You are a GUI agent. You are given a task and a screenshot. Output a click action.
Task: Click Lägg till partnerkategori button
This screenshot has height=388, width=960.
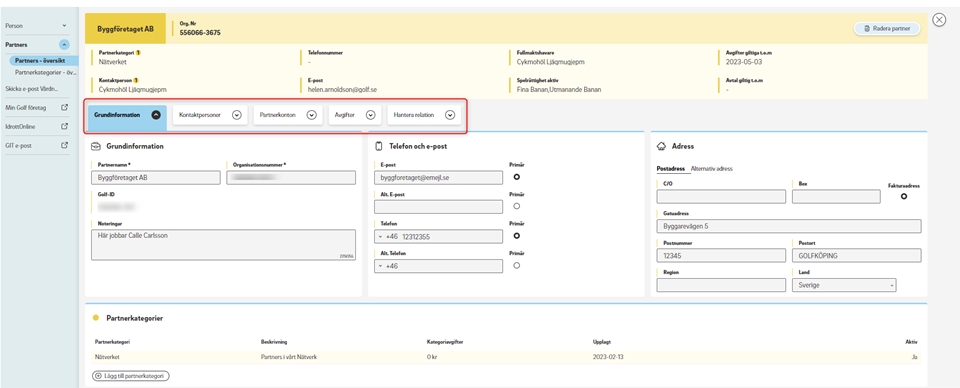130,376
